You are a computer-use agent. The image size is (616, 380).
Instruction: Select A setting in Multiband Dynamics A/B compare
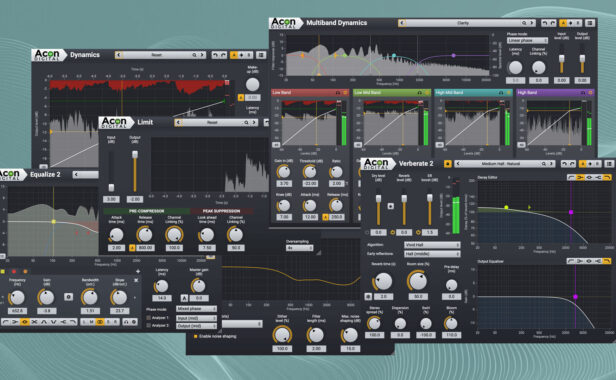click(x=563, y=23)
